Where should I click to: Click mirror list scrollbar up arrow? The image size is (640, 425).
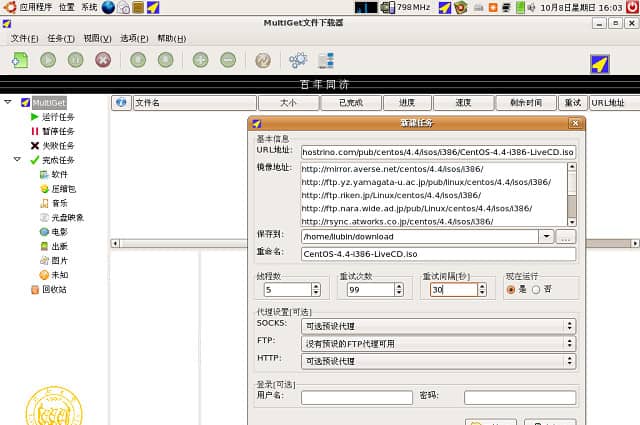(x=572, y=167)
